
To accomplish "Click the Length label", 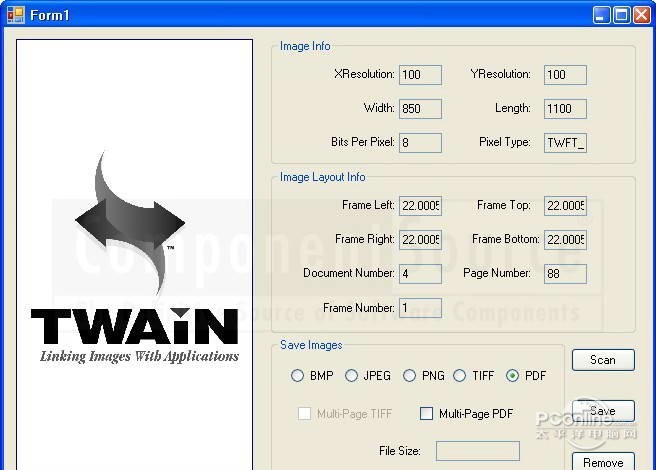I will 512,108.
